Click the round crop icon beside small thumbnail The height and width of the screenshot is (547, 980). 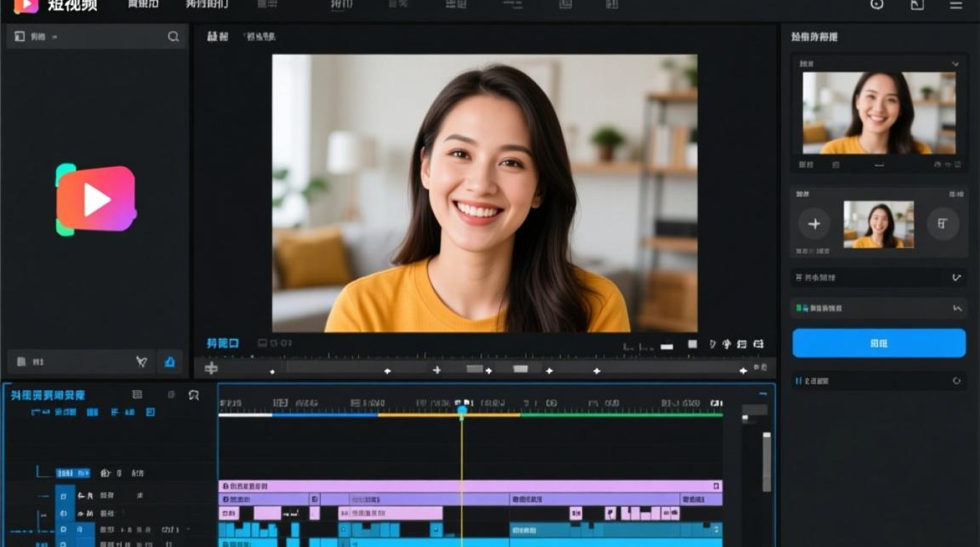943,224
